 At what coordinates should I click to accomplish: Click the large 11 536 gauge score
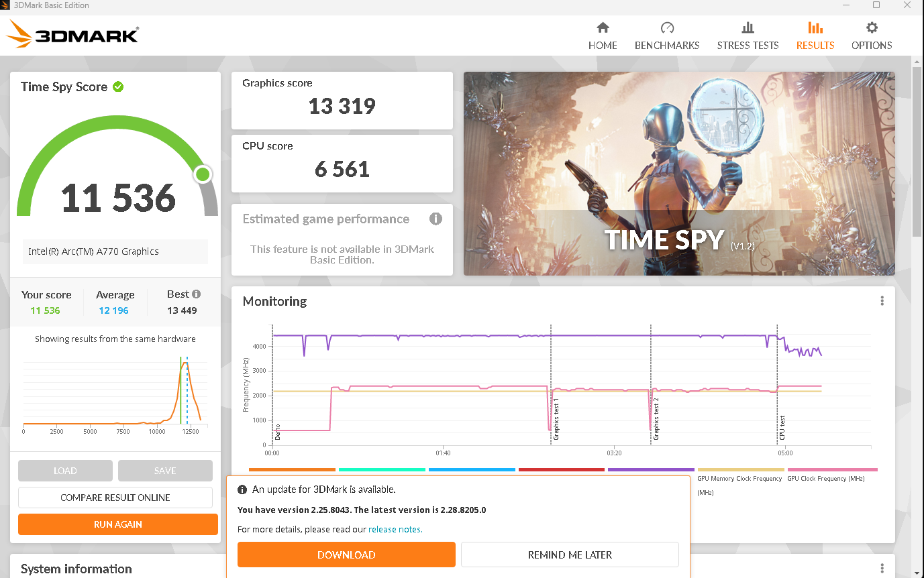pos(118,198)
